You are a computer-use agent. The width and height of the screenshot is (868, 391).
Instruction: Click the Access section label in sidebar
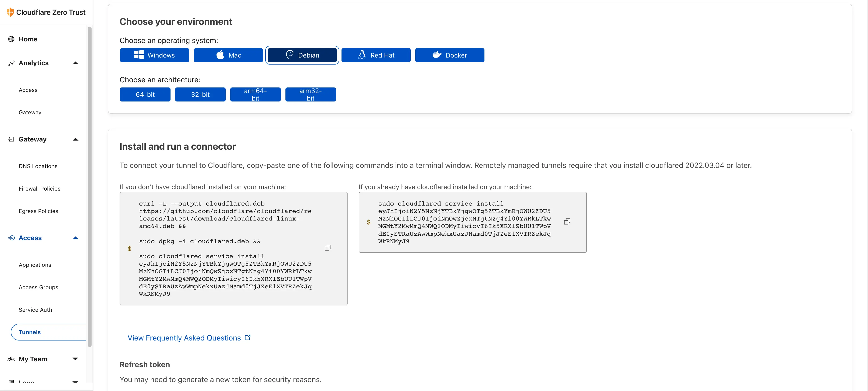coord(30,238)
